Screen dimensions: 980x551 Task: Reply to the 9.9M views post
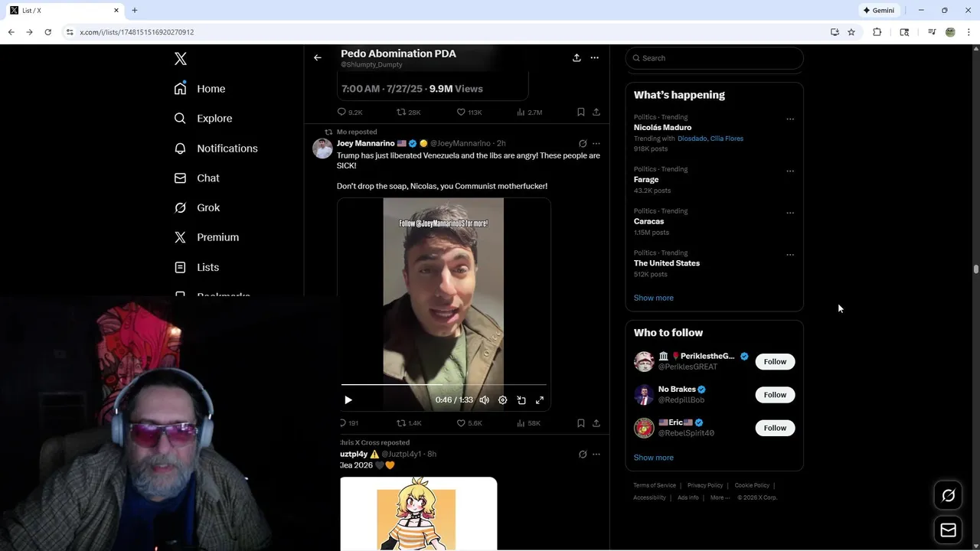click(x=350, y=112)
